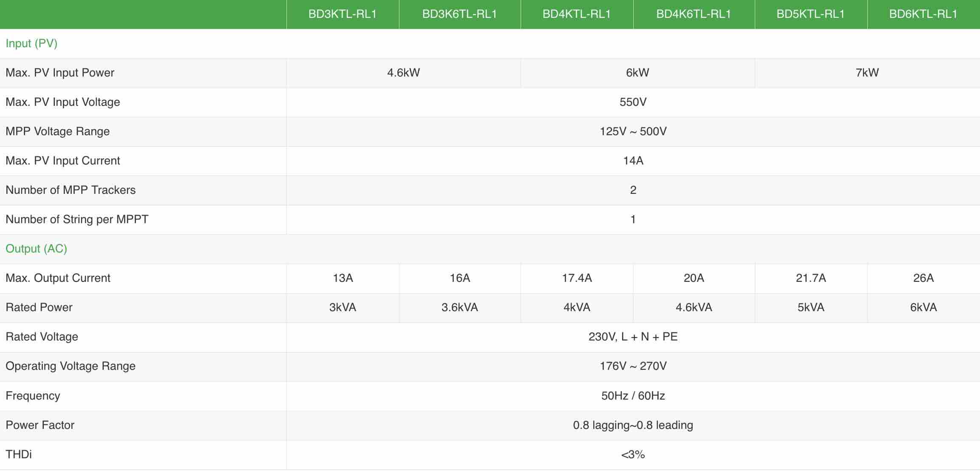The width and height of the screenshot is (980, 471).
Task: Click the BD4K6TL-RL1 model header
Action: pos(694,14)
